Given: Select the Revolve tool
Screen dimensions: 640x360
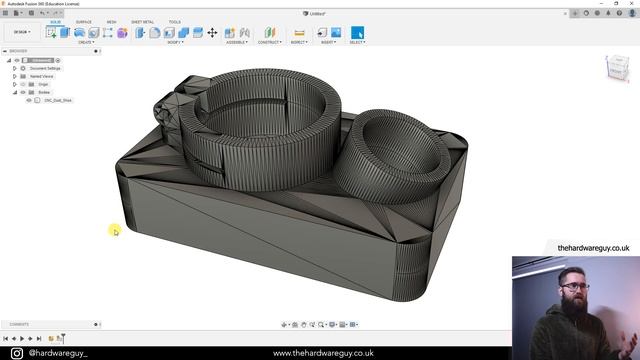Looking at the screenshot, I should coord(79,33).
